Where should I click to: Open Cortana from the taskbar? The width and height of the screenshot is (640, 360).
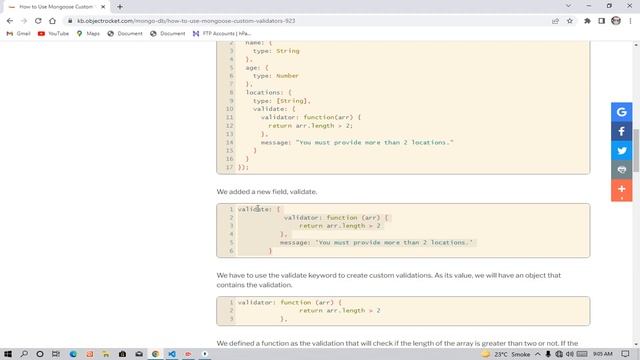(40, 354)
